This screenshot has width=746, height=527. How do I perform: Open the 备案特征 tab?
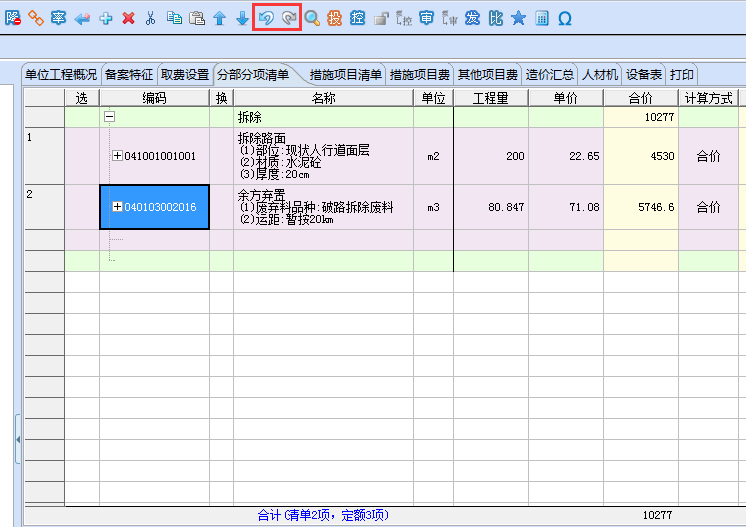click(128, 75)
